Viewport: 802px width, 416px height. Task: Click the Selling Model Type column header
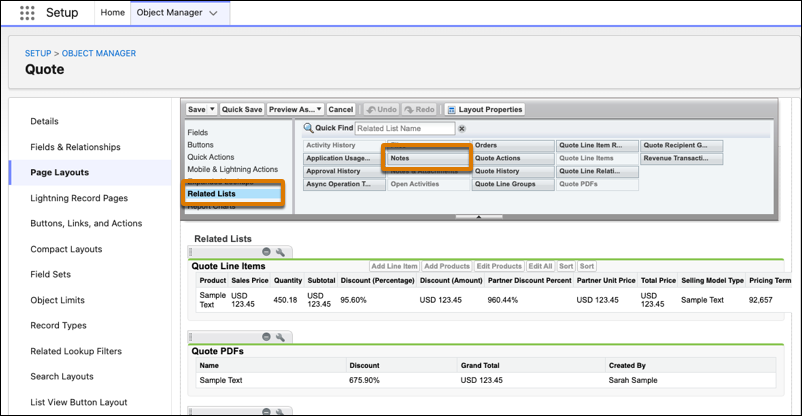pyautogui.click(x=712, y=280)
